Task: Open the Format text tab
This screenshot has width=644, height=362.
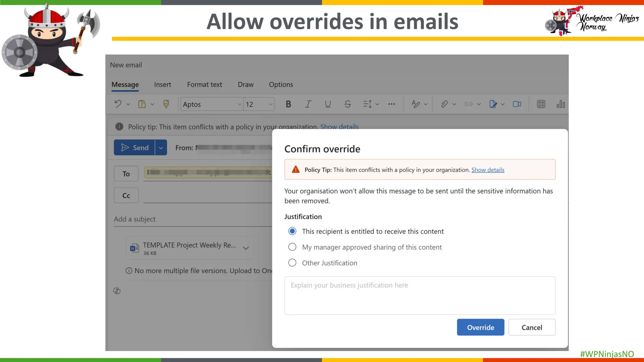Action: pos(204,85)
